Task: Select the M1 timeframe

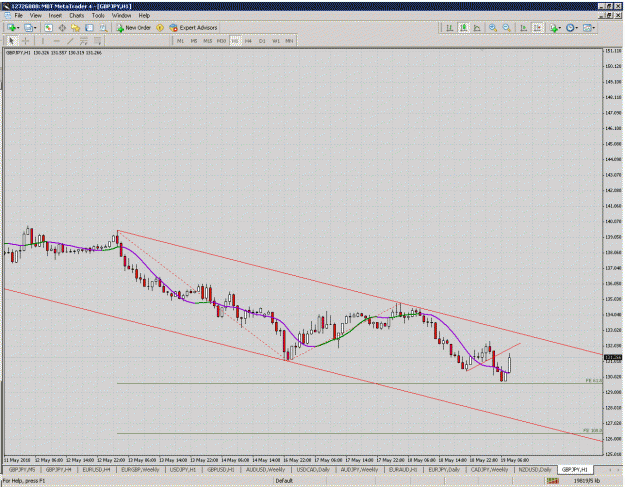Action: [x=180, y=41]
